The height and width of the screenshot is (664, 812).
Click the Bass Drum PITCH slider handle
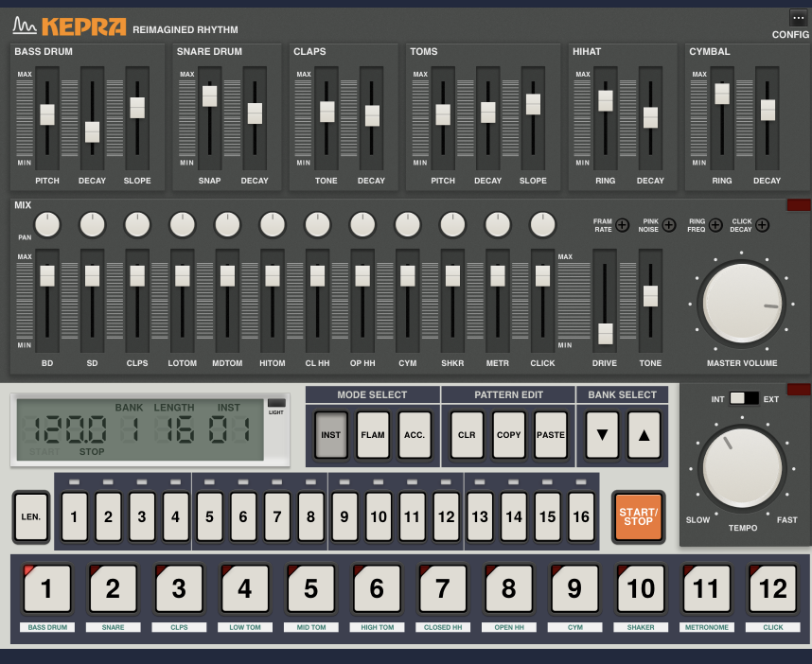coord(47,114)
